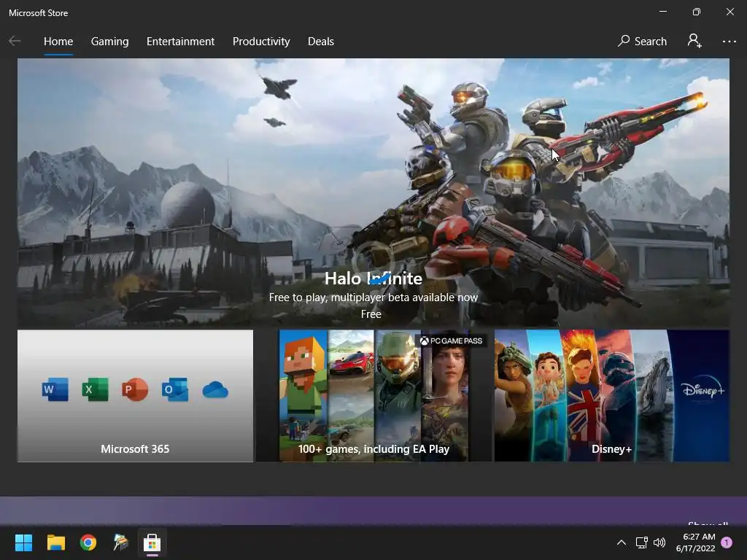Viewport: 747px width, 560px height.
Task: Click the Excel icon in Microsoft 365 tile
Action: coord(95,389)
